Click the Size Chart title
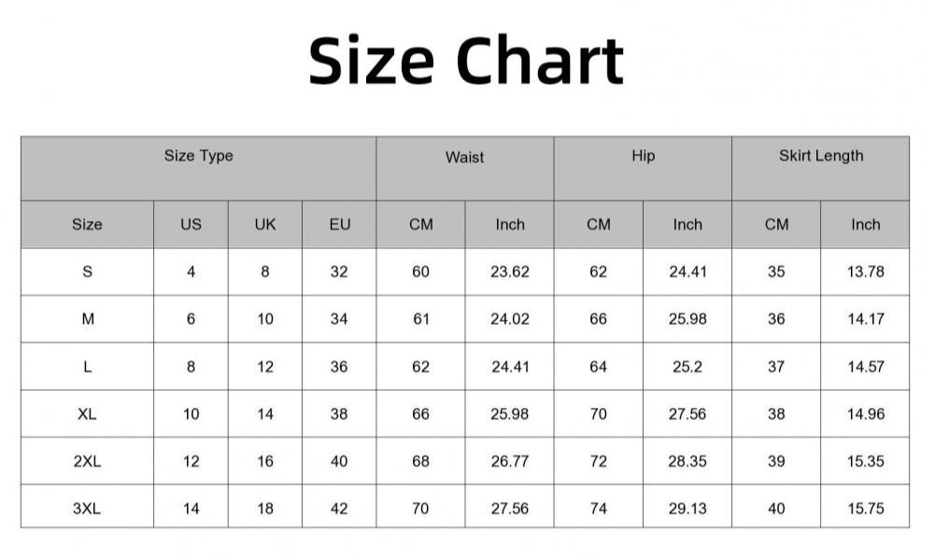 (465, 61)
